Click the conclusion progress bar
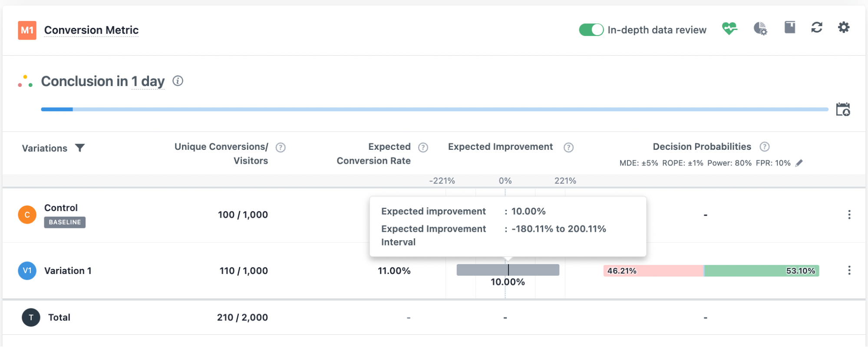The width and height of the screenshot is (868, 347). click(x=435, y=109)
